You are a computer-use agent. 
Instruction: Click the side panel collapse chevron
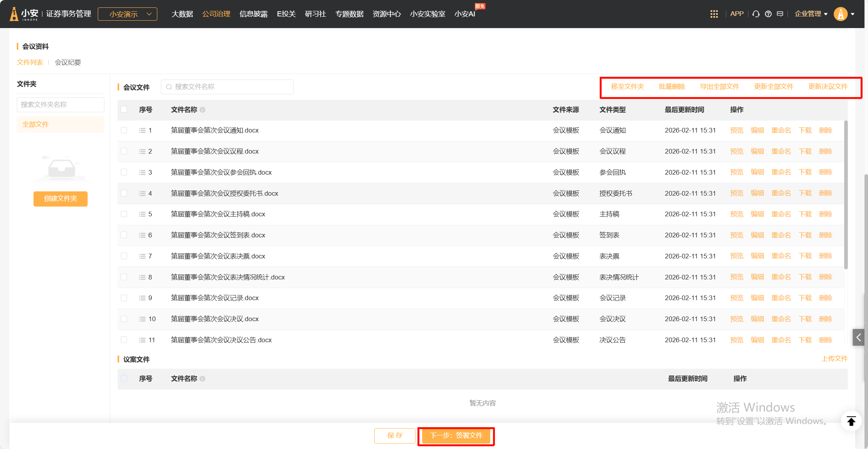[x=858, y=338]
